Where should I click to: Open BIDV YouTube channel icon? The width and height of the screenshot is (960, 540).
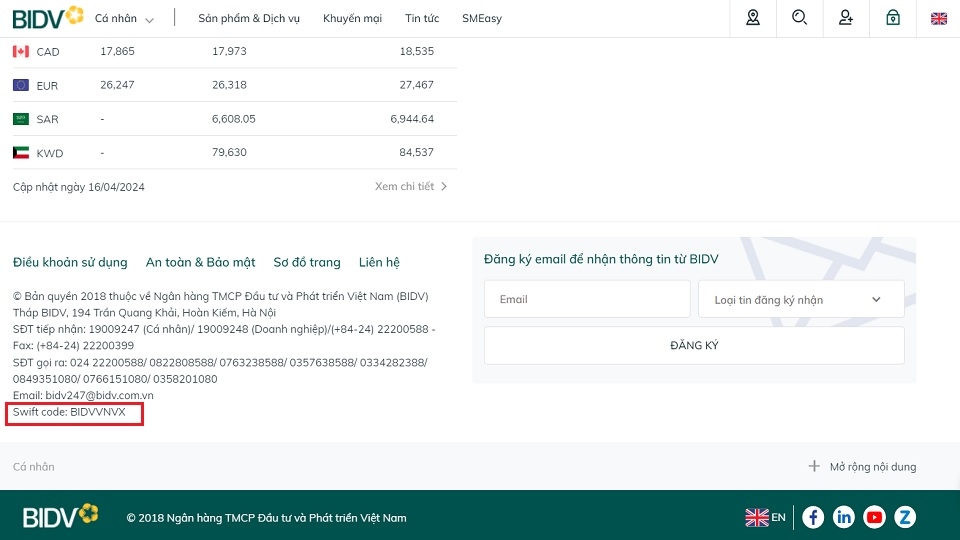pyautogui.click(x=875, y=517)
